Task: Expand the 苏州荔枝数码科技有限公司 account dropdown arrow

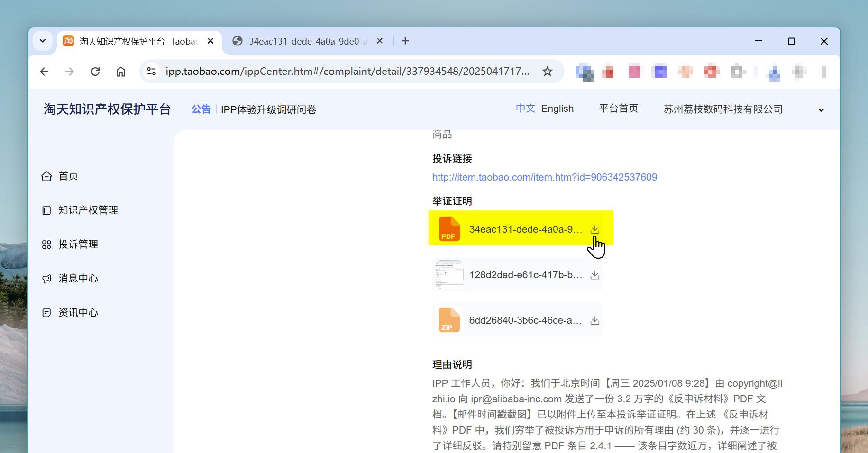Action: coord(821,110)
